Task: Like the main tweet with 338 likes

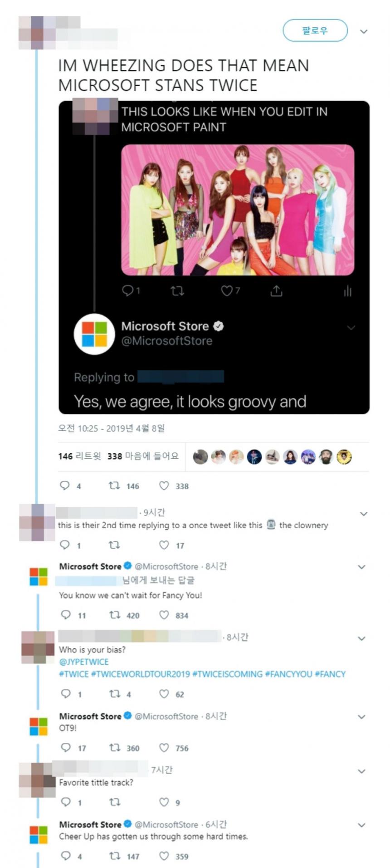Action: click(164, 486)
